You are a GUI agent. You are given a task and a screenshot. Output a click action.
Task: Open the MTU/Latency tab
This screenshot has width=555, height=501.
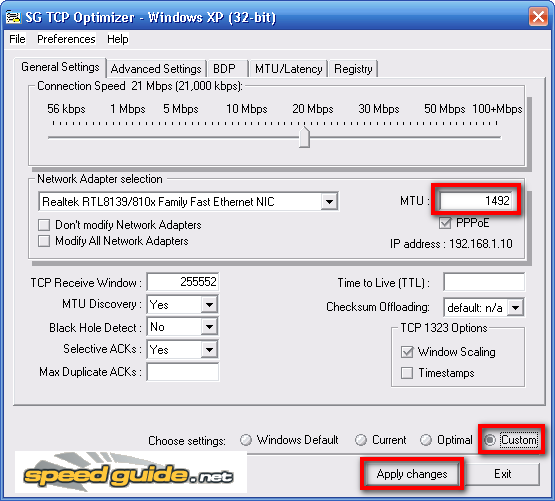coord(288,69)
